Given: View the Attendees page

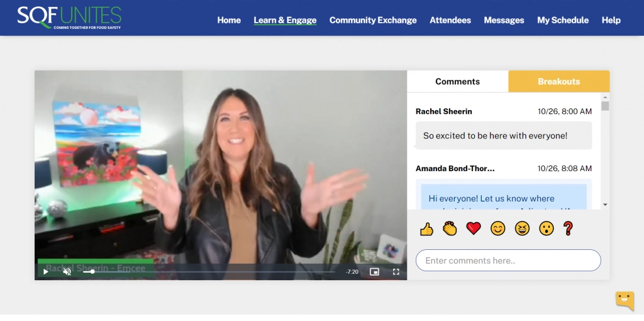Looking at the screenshot, I should pyautogui.click(x=450, y=20).
